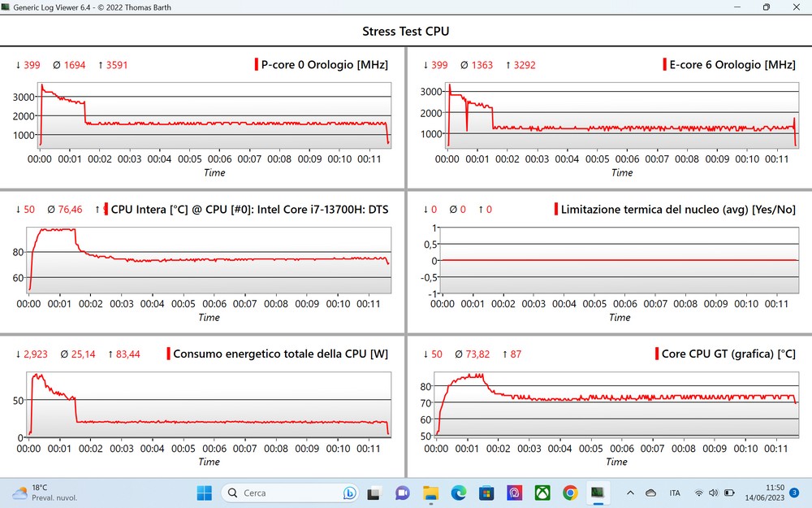
Task: Open network, volume and battery quick settings
Action: (x=714, y=493)
